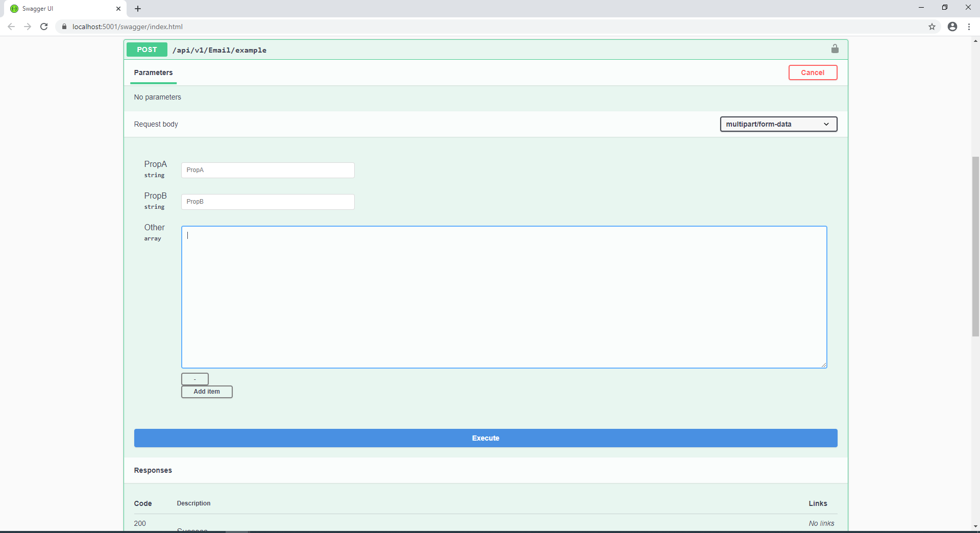Select the Parameters tab
980x533 pixels.
point(153,72)
